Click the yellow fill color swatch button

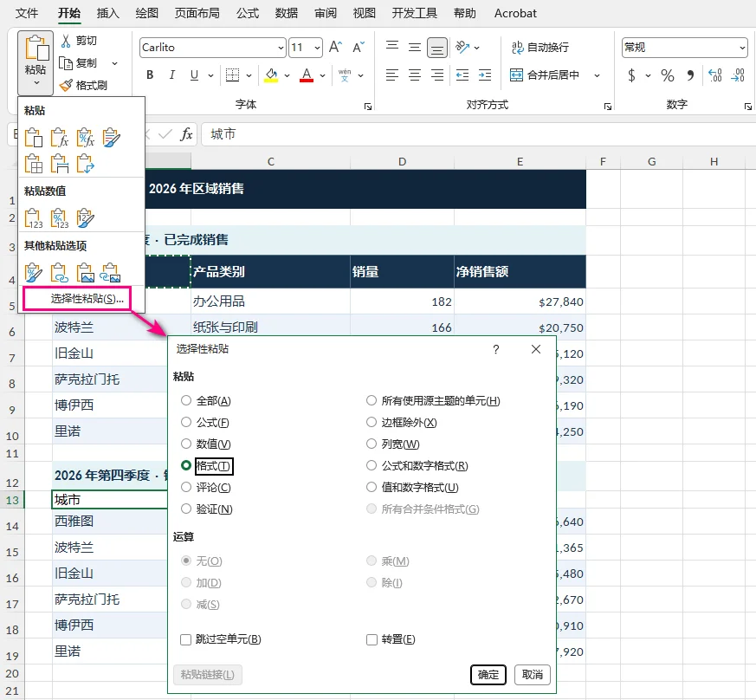click(x=271, y=75)
